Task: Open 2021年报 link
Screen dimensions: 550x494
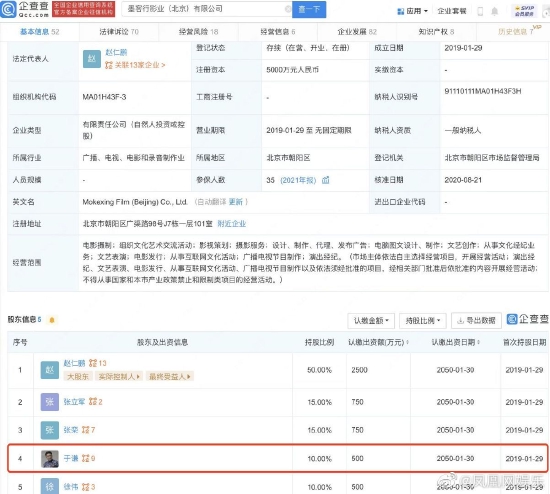Action: (x=298, y=180)
